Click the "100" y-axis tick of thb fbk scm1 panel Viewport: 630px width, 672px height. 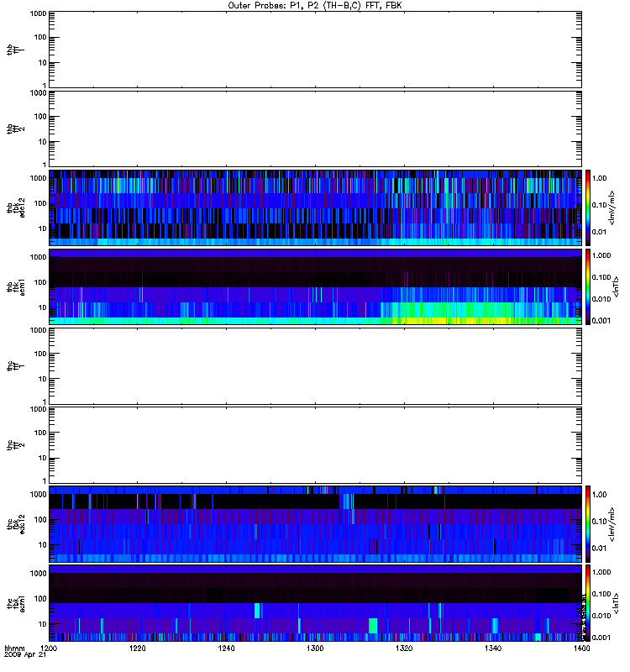pos(40,282)
